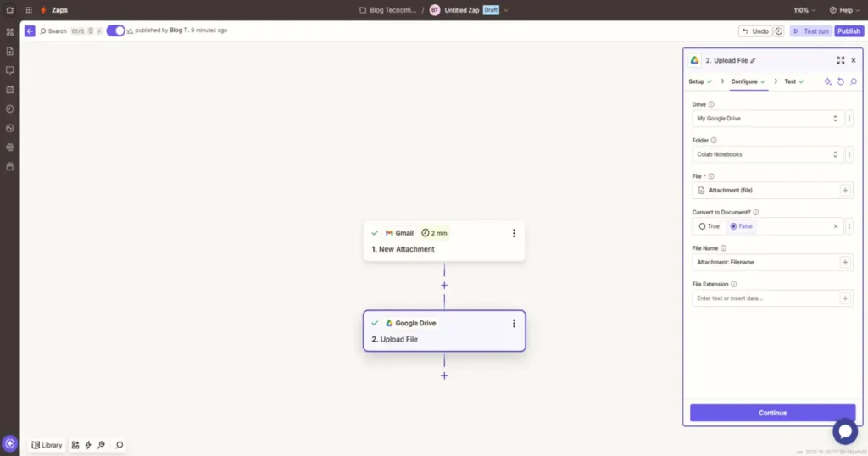Expand the step panel to fullscreen

point(840,60)
